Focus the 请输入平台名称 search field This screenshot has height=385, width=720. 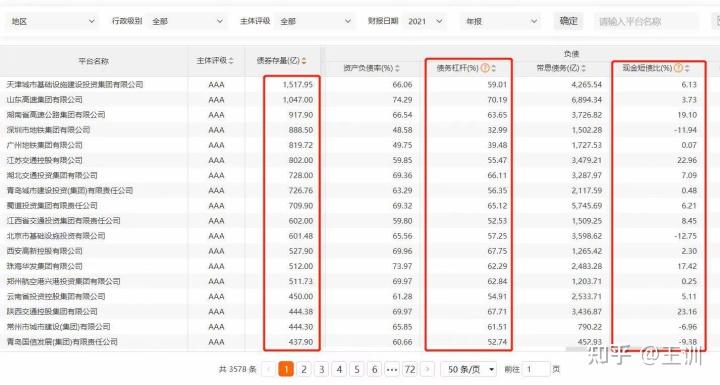pyautogui.click(x=647, y=21)
